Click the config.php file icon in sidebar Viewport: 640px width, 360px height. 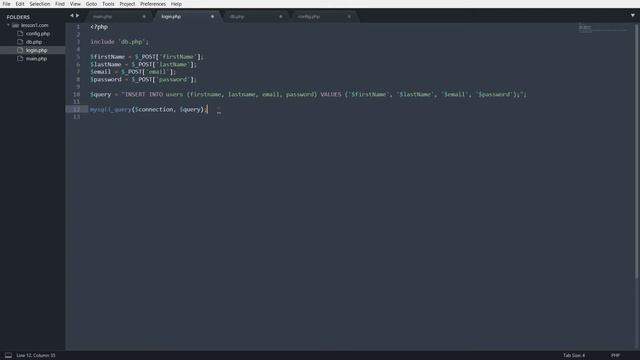pyautogui.click(x=20, y=33)
